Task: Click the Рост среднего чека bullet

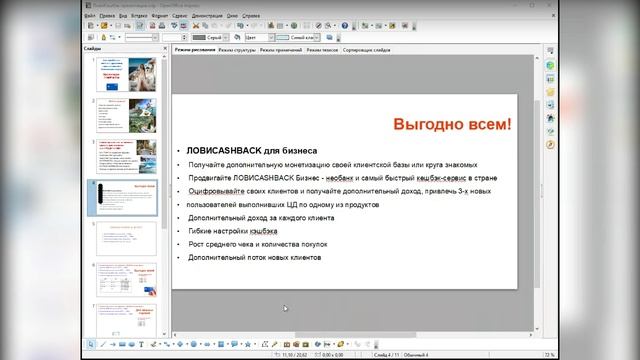Action: pyautogui.click(x=258, y=244)
